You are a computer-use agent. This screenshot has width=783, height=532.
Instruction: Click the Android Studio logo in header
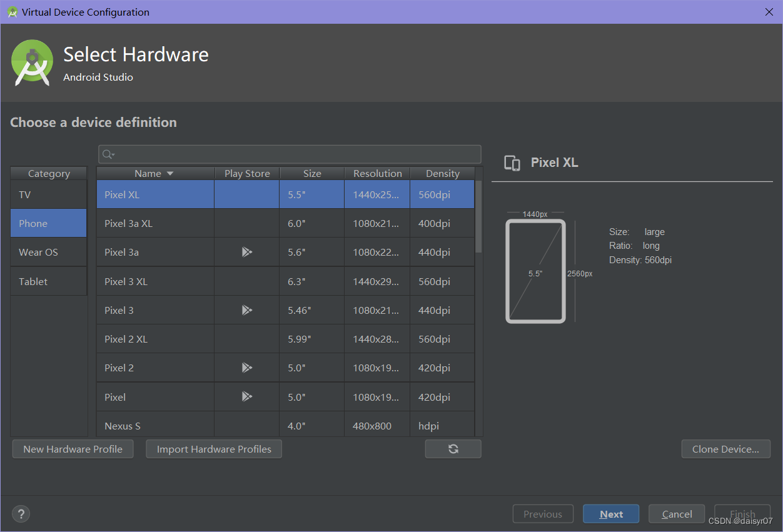click(x=32, y=63)
